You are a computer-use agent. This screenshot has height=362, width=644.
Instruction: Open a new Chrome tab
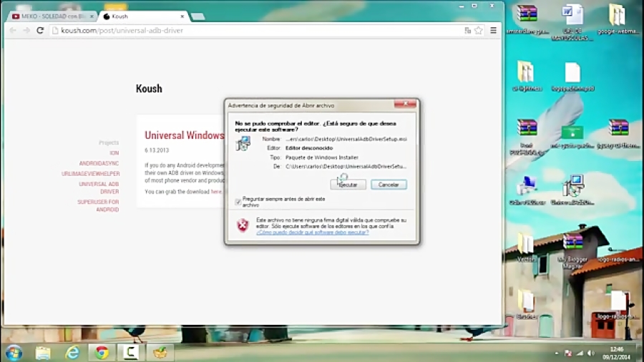(x=198, y=16)
